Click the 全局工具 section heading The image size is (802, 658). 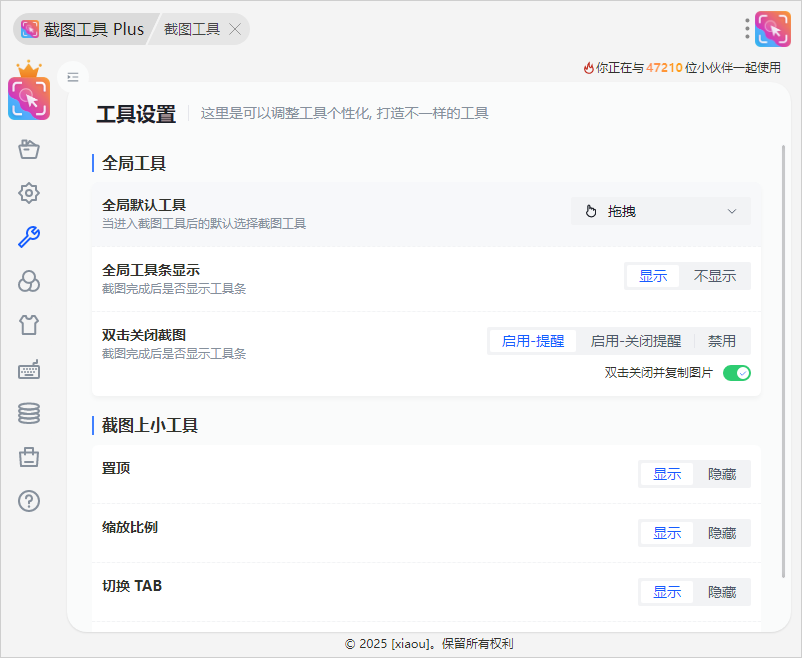[133, 163]
